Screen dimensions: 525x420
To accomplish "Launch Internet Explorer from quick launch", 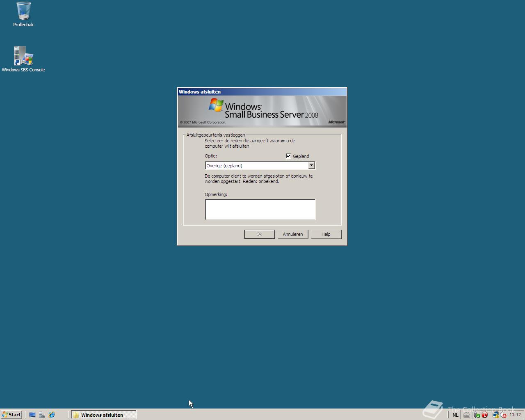I will pyautogui.click(x=52, y=415).
